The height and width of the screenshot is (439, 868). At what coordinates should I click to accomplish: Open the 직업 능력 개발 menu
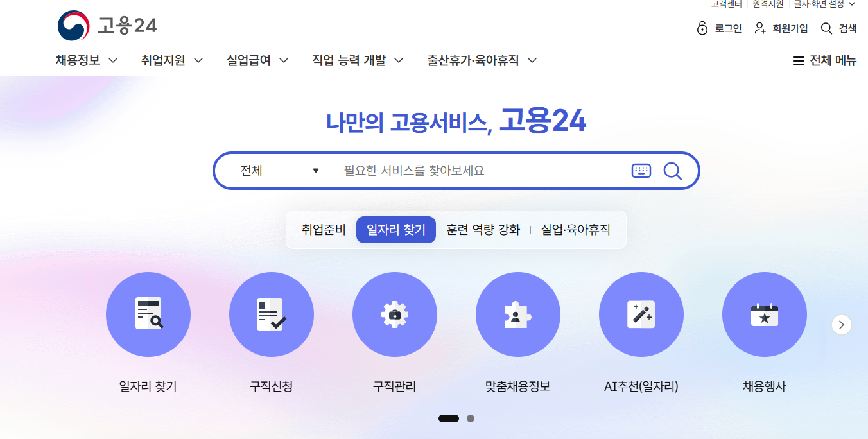[349, 60]
